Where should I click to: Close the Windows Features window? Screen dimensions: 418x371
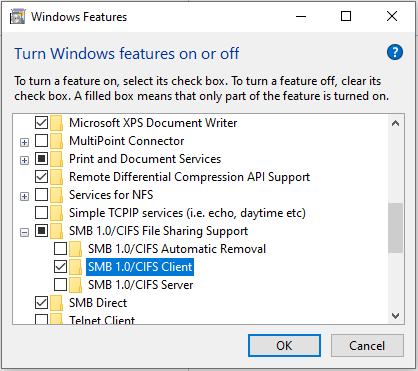tap(392, 16)
